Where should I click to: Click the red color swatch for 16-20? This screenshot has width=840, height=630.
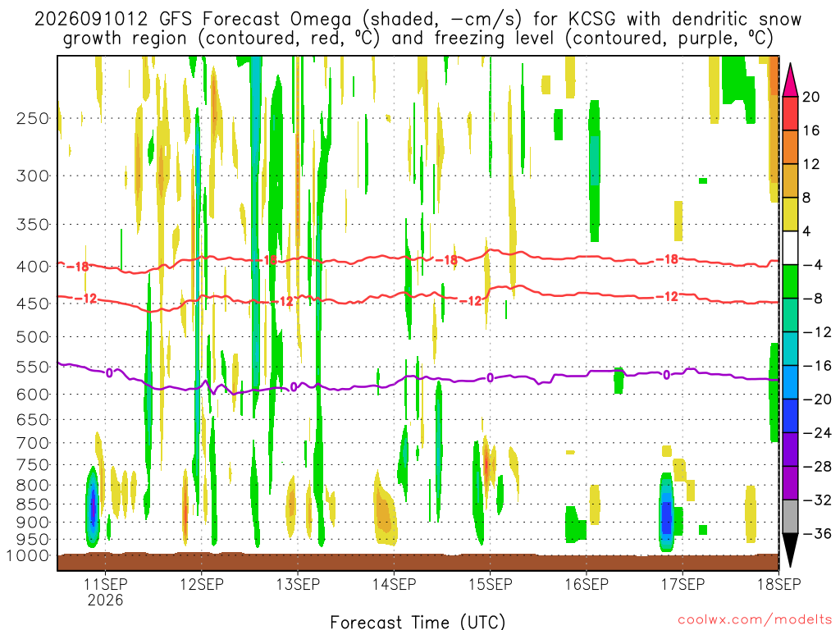point(790,113)
